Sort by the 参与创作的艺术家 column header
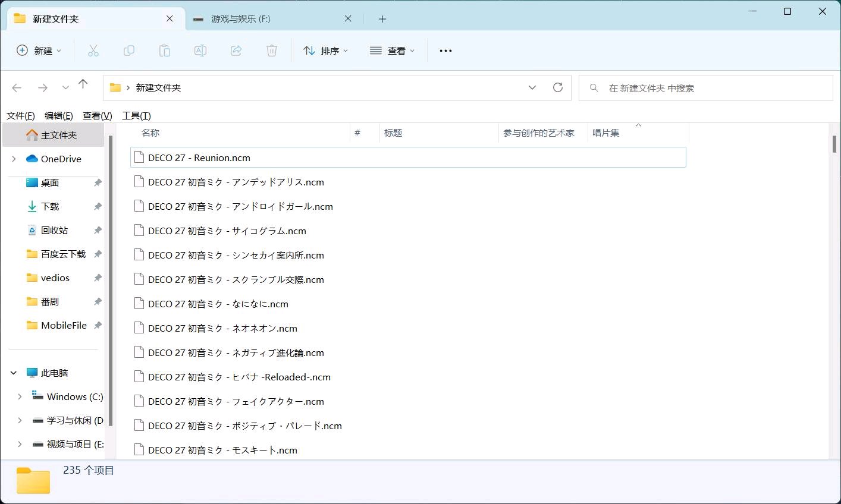841x504 pixels. pyautogui.click(x=543, y=133)
